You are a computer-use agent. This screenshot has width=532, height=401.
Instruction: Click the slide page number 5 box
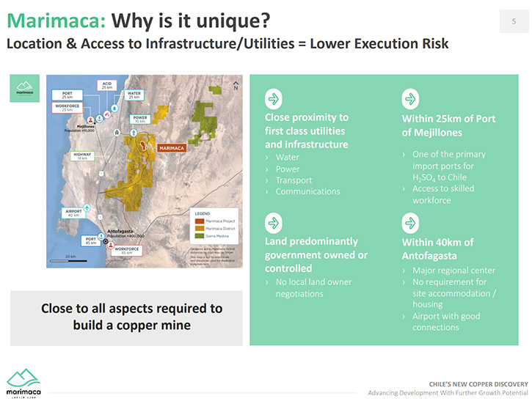tap(514, 21)
